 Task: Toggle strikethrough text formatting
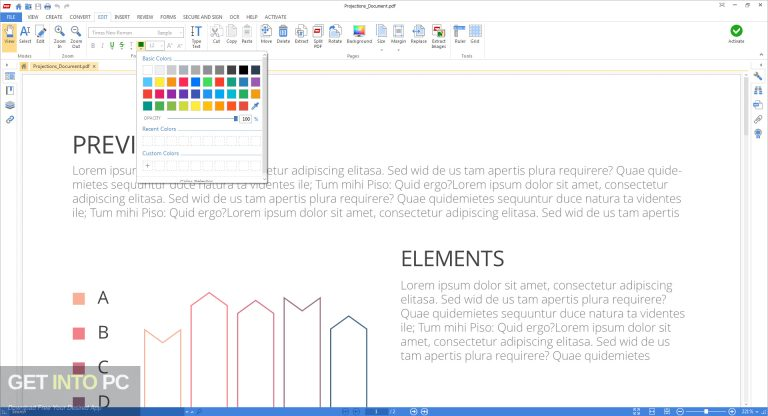coord(121,46)
